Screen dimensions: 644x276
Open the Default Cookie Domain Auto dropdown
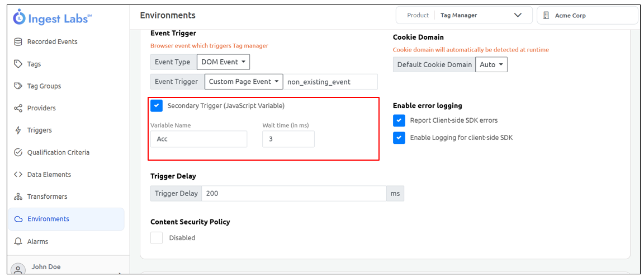tap(491, 65)
